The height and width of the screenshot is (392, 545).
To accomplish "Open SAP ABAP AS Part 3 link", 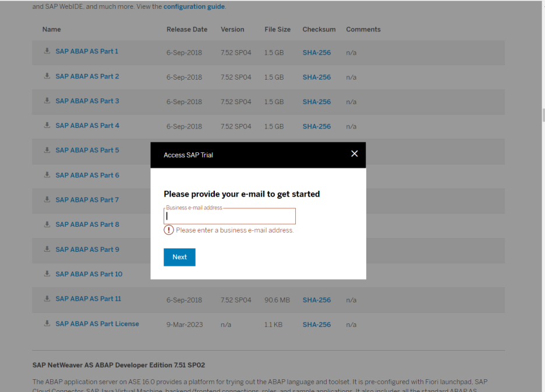I will tap(87, 101).
